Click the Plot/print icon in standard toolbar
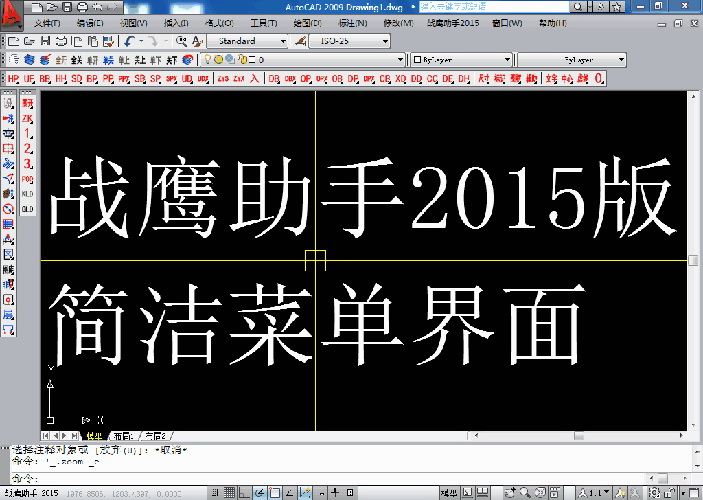The image size is (703, 500). (x=61, y=41)
